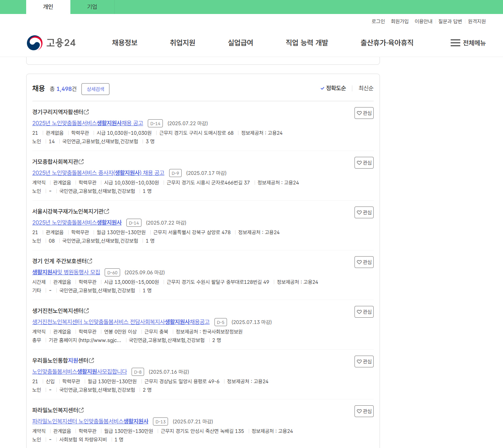
Task: Click heart icon on 경기 인계 주간보호센터 관심 button
Action: (359, 262)
